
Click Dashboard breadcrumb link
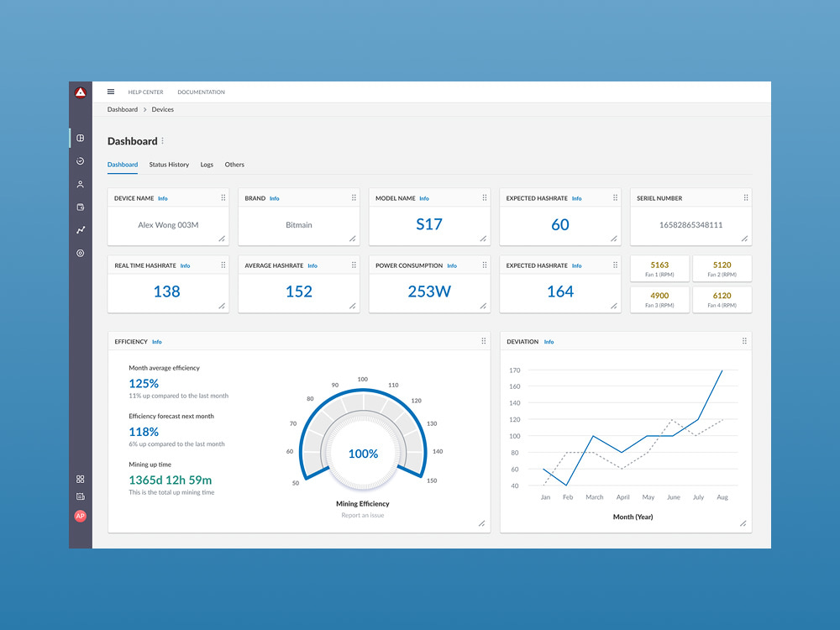click(122, 109)
